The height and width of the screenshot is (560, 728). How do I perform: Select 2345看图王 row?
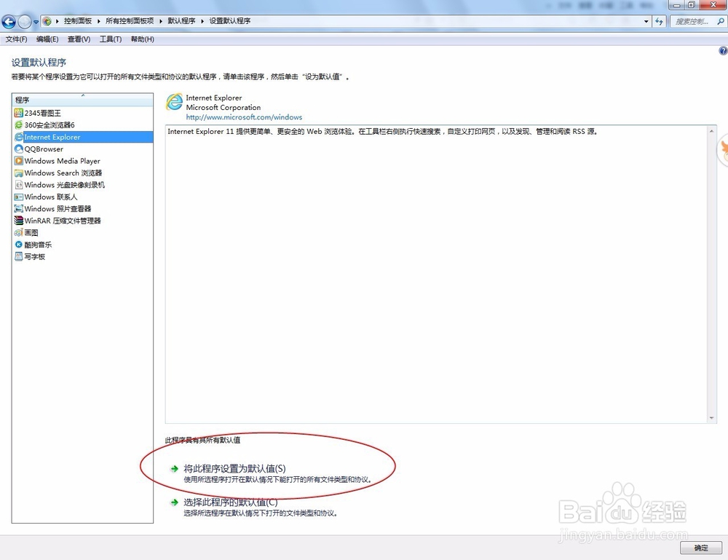[83, 113]
